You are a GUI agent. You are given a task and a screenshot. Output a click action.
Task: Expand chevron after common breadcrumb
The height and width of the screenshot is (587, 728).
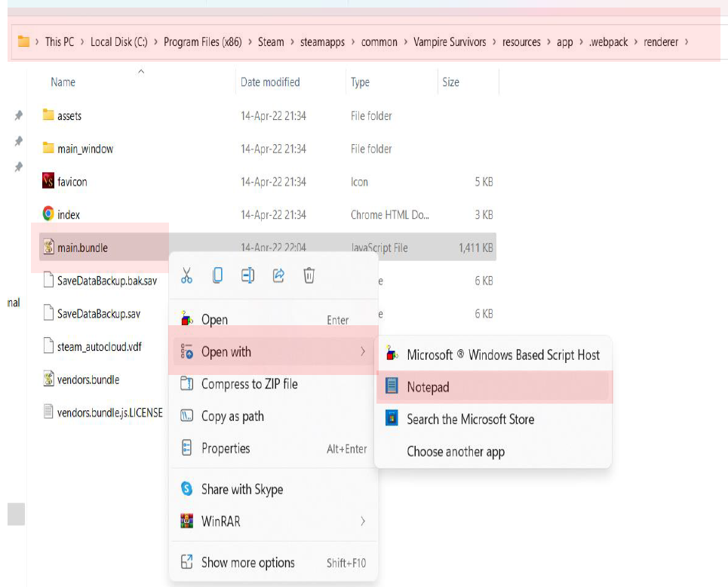click(405, 41)
